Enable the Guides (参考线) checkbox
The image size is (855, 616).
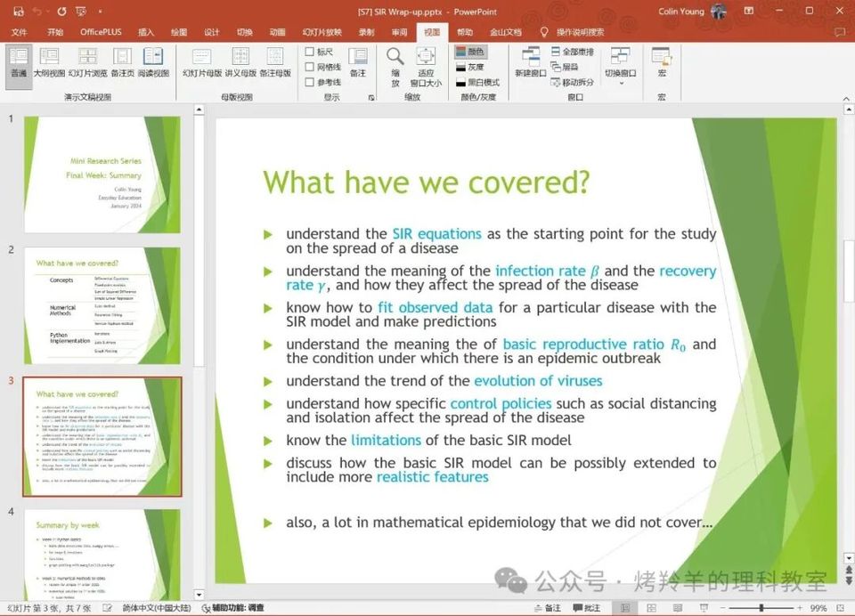coord(310,82)
